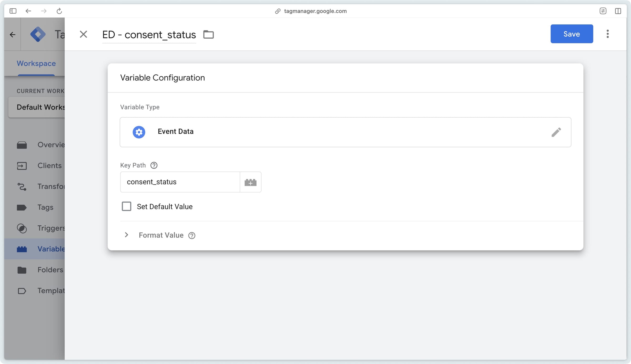Click the Clients sidebar icon

22,166
